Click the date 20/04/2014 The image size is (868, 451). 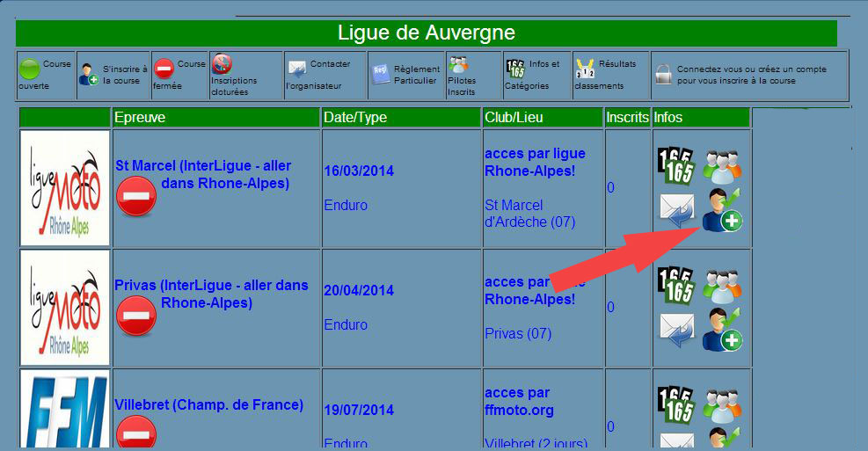pyautogui.click(x=359, y=290)
